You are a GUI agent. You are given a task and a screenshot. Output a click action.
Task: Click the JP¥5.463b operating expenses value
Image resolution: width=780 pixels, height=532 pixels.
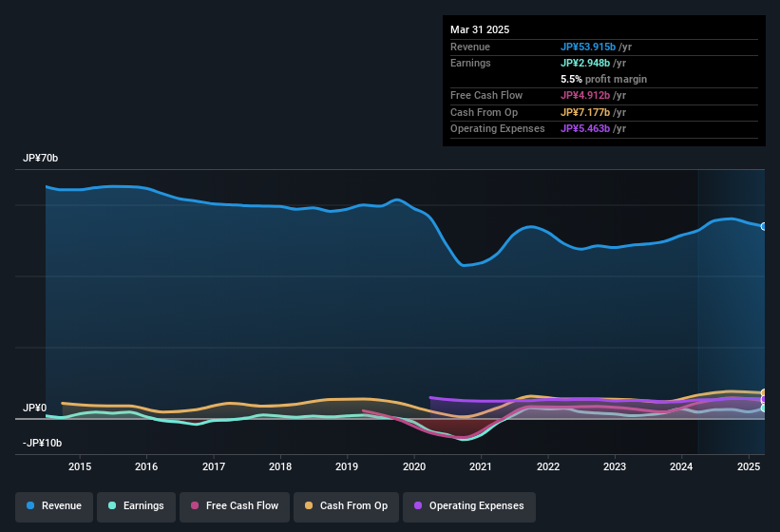[585, 129]
